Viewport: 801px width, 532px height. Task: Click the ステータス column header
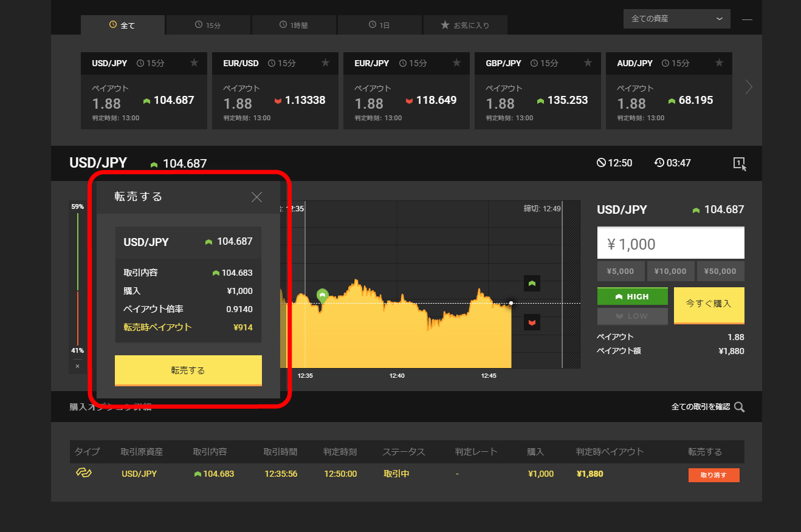point(404,452)
